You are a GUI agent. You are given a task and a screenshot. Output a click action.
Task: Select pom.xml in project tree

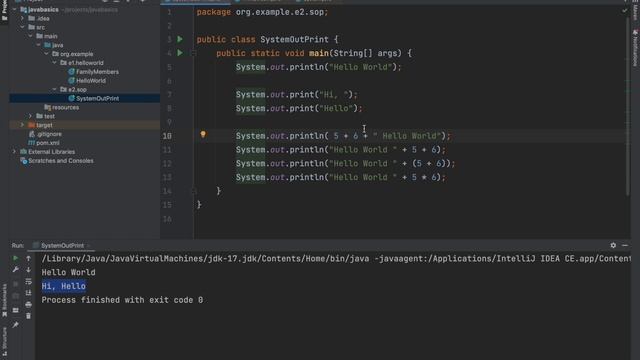[x=48, y=143]
